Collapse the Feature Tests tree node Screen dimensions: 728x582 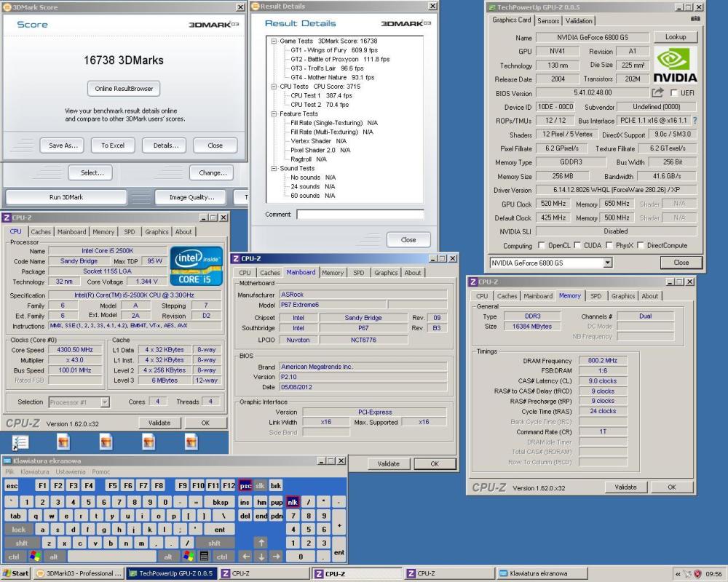coord(274,113)
